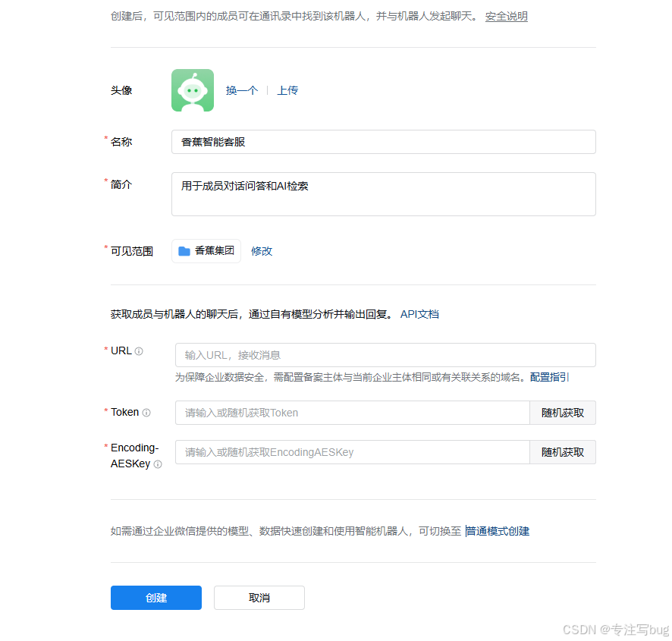Click the 名称 input showing 香蕉智能客服
Screen dimensions: 672x641
pos(383,142)
